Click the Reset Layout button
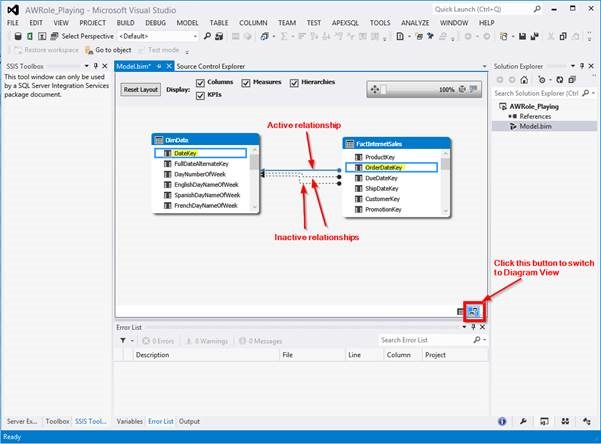The image size is (601, 444). coord(140,89)
